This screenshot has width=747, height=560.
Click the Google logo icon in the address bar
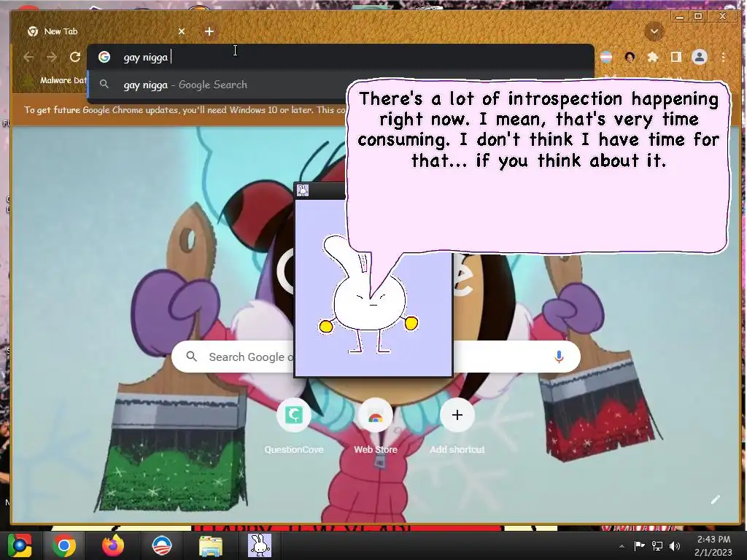[104, 57]
